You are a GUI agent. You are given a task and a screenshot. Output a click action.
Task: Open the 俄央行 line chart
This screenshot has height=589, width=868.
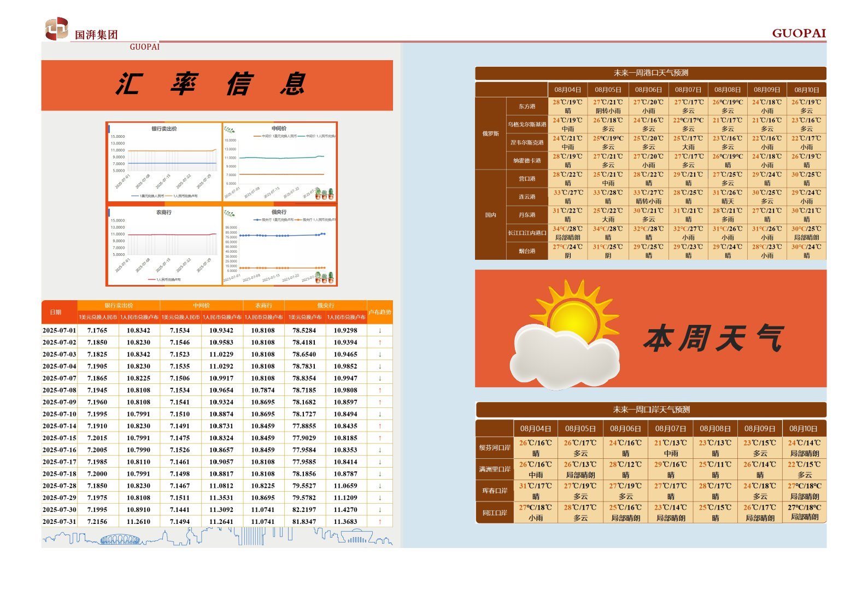click(x=279, y=246)
